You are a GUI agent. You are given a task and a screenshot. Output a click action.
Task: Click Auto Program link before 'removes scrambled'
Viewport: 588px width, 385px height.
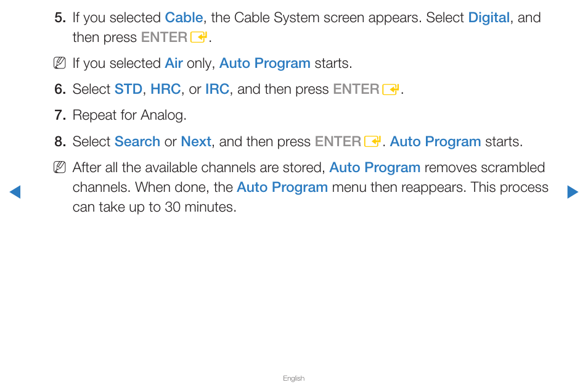point(375,168)
